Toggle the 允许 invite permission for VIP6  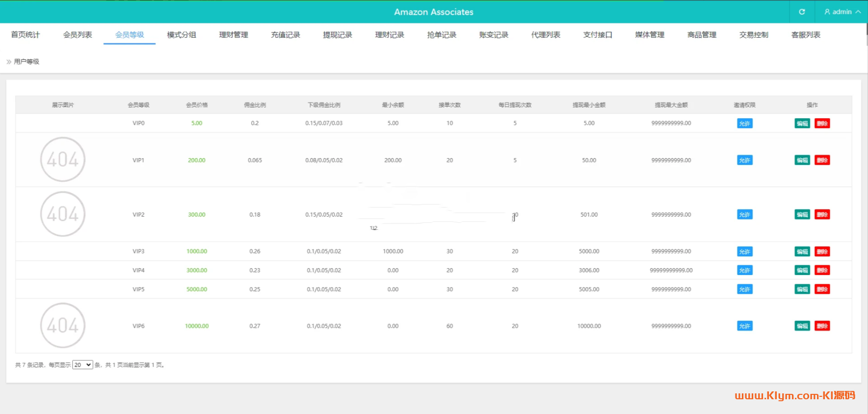744,326
